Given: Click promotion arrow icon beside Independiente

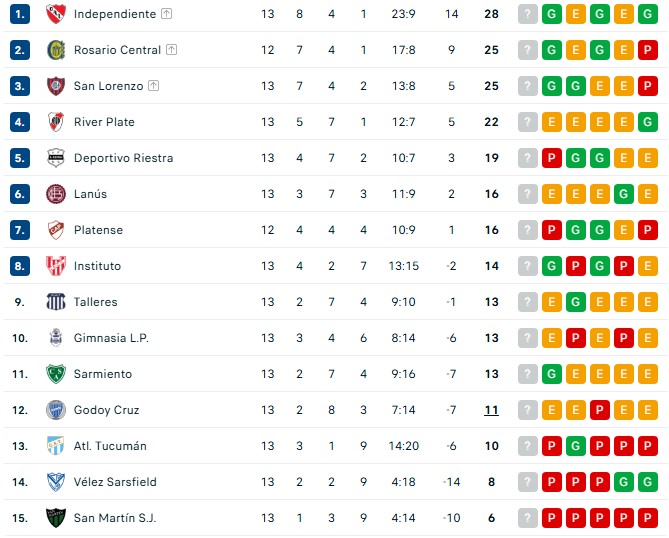Looking at the screenshot, I should [x=166, y=14].
